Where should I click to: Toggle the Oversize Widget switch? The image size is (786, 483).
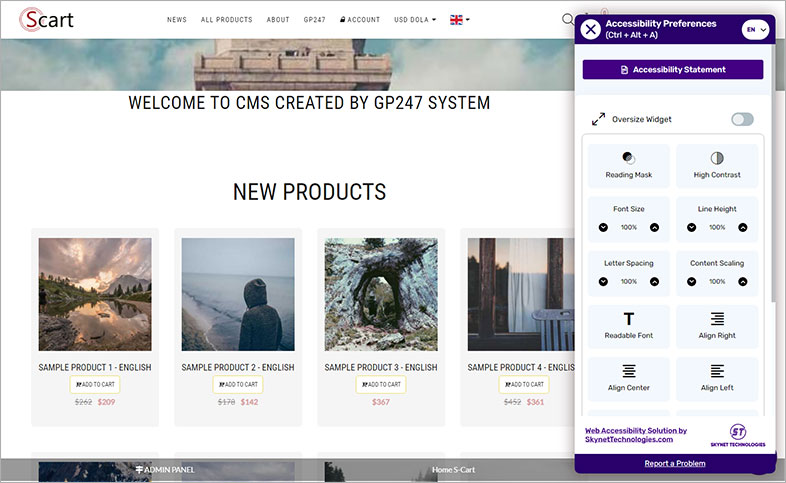pos(741,119)
